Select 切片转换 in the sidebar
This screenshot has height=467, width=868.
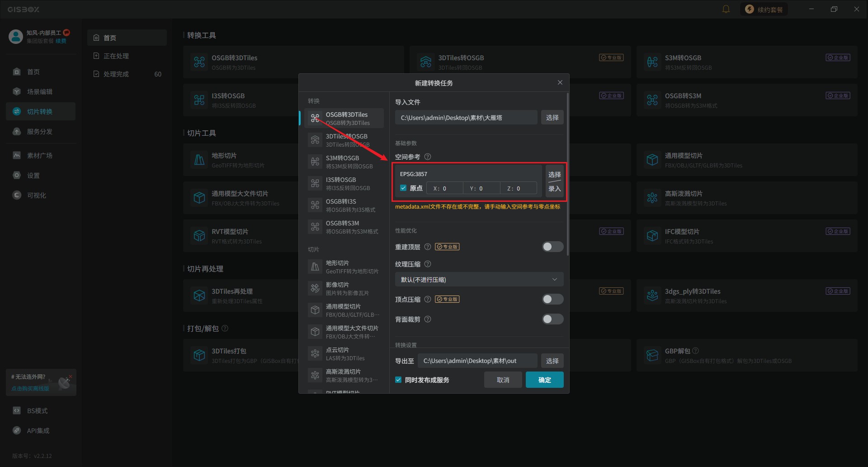(41, 112)
